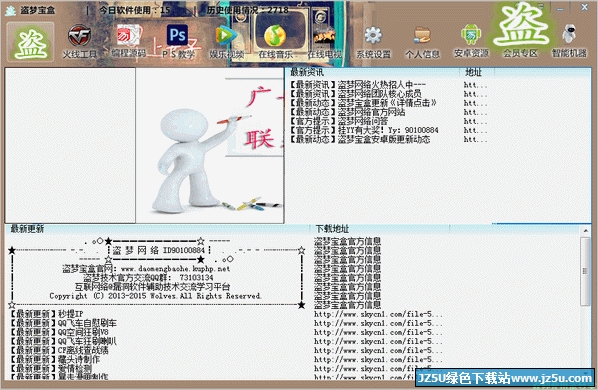Screen dimensions: 598x390
Task: Select row 盗梦宝盒安卓版更新动态
Action: tap(360, 140)
